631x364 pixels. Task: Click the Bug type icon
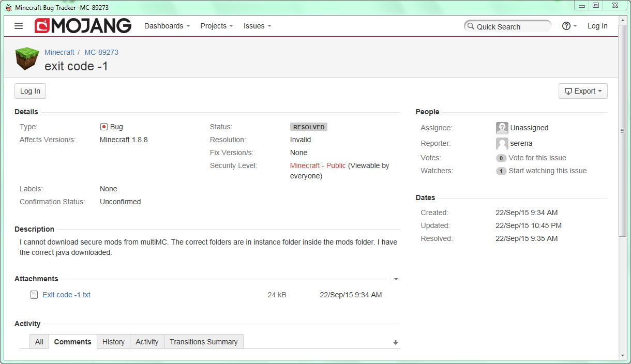103,126
